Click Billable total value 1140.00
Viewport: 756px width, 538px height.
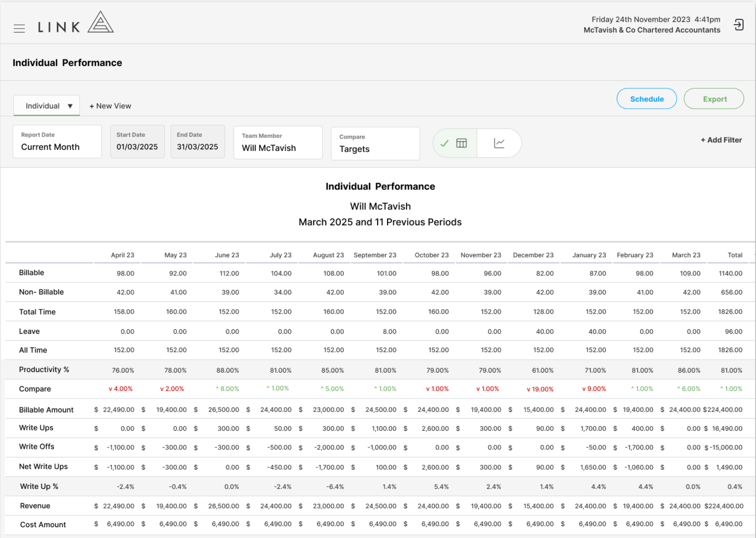tap(730, 273)
